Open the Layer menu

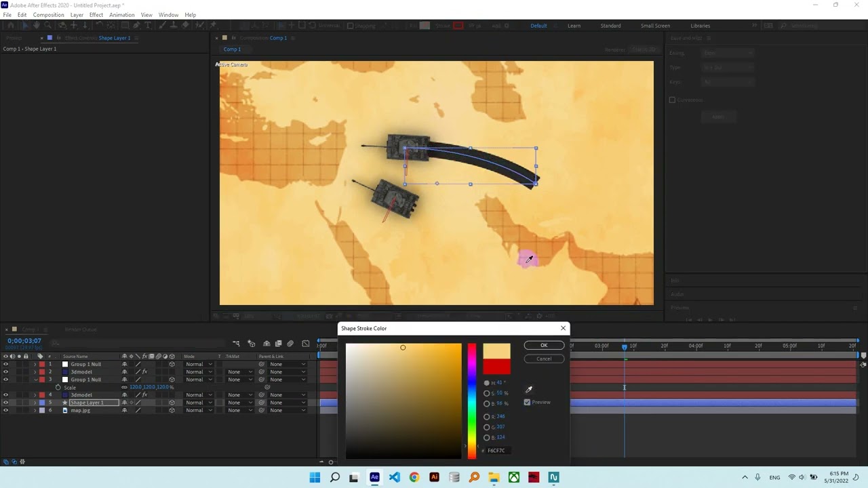point(77,15)
